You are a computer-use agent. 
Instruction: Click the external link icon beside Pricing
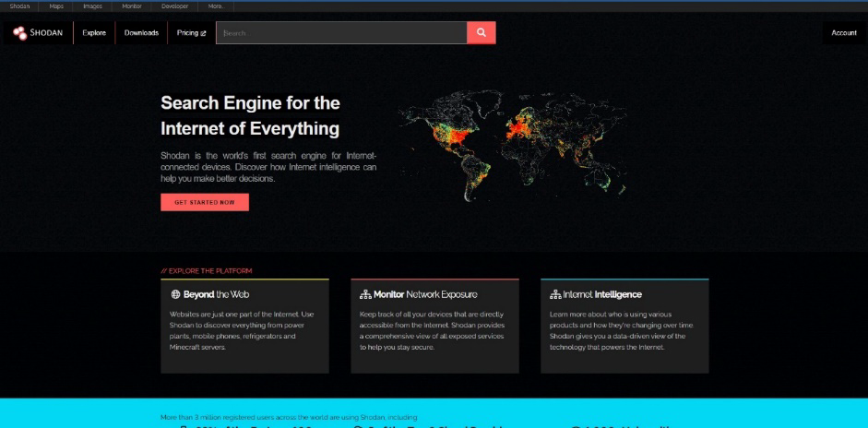pos(203,33)
